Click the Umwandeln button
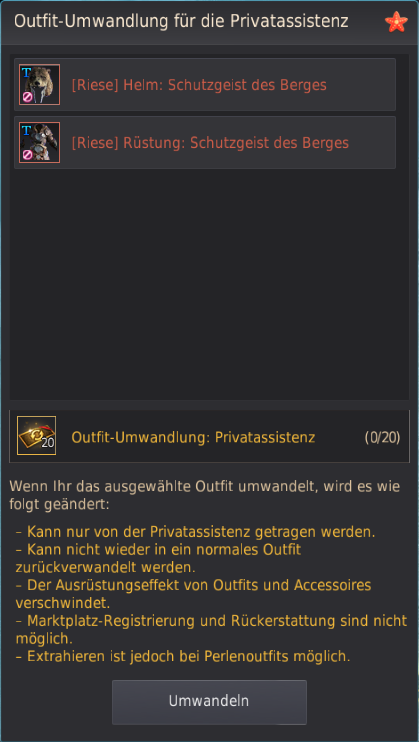The width and height of the screenshot is (419, 742). coord(209,702)
